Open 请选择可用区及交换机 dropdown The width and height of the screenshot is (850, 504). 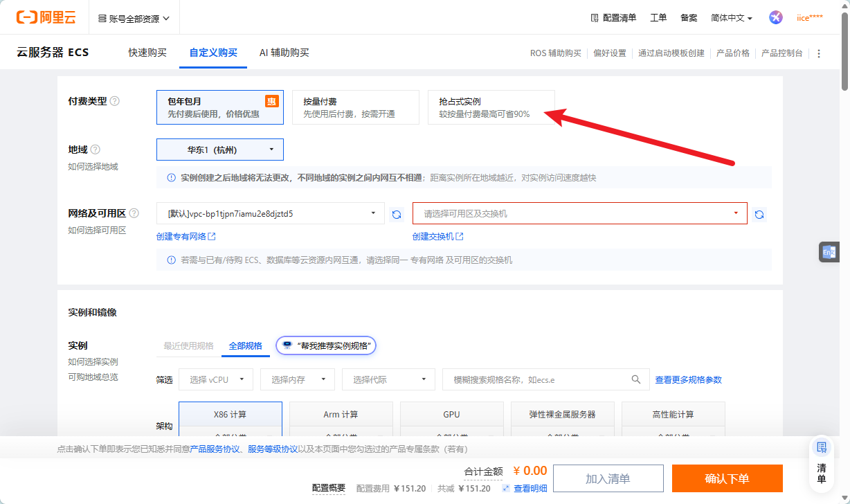pyautogui.click(x=580, y=214)
